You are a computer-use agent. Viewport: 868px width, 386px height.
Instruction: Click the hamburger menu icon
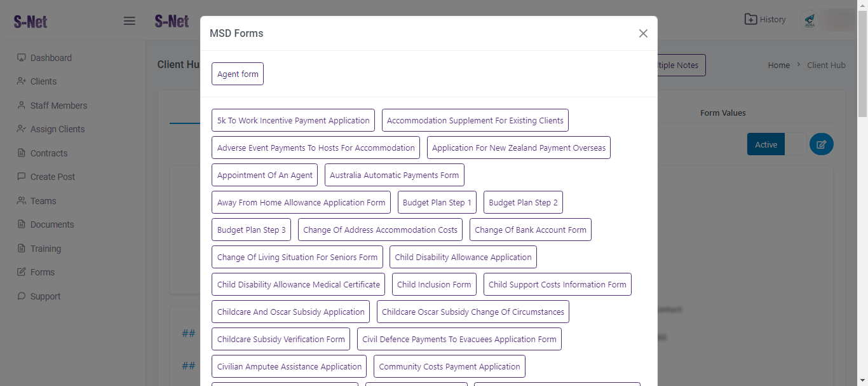[x=130, y=21]
